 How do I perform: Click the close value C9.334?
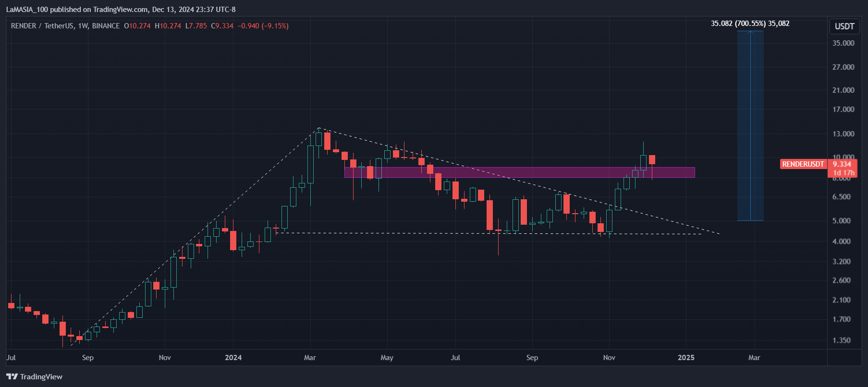[222, 26]
